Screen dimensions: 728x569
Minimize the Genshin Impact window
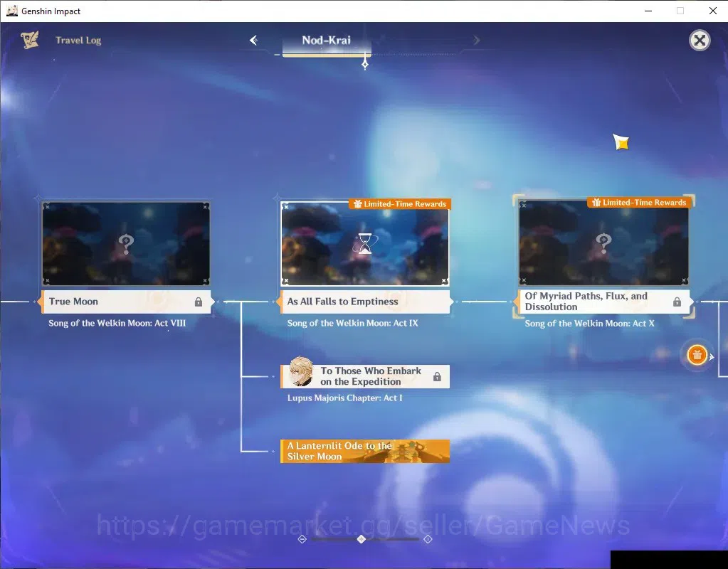point(648,11)
